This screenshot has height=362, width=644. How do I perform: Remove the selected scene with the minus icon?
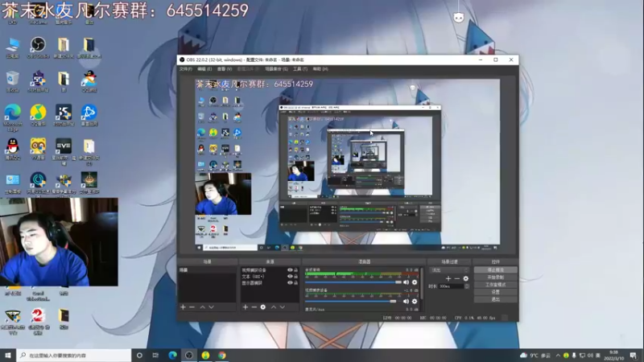coord(192,307)
